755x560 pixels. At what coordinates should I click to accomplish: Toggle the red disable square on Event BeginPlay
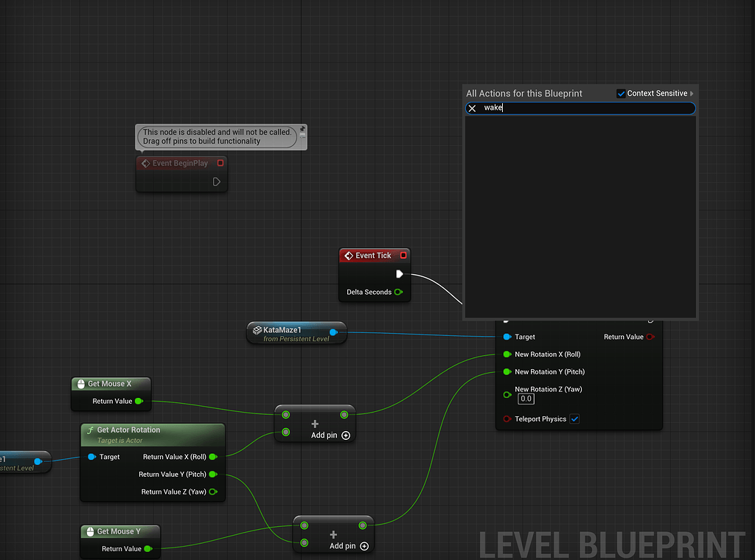tap(220, 164)
